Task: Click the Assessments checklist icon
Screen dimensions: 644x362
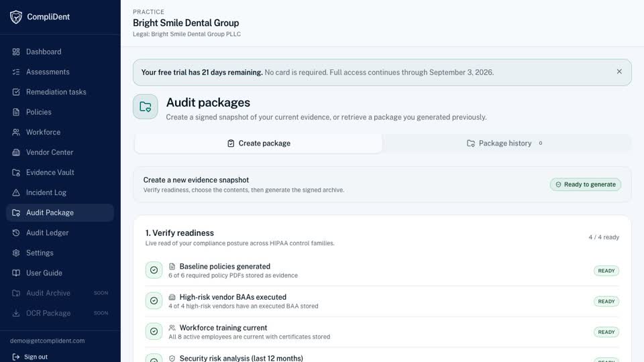Action: click(16, 72)
